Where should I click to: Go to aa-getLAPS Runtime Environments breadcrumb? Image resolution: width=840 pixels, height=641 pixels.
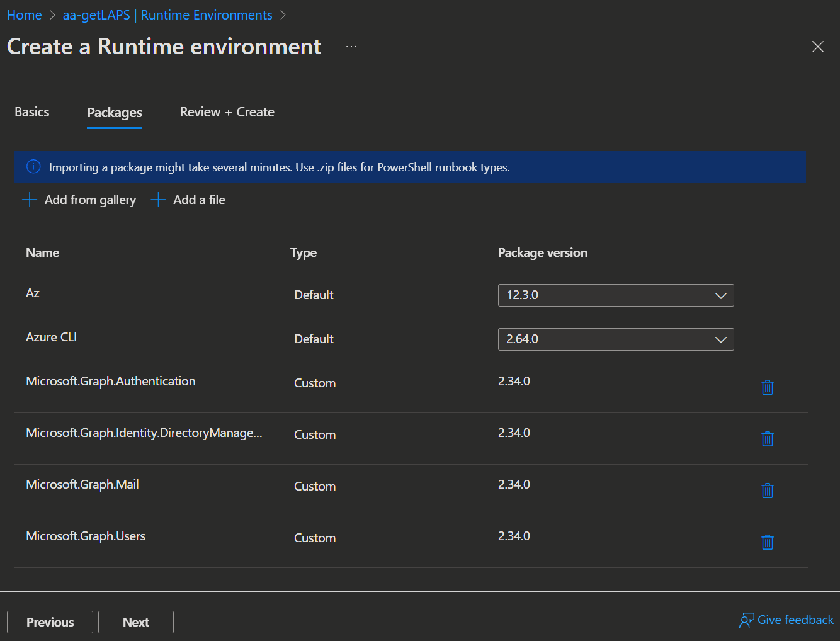point(167,15)
